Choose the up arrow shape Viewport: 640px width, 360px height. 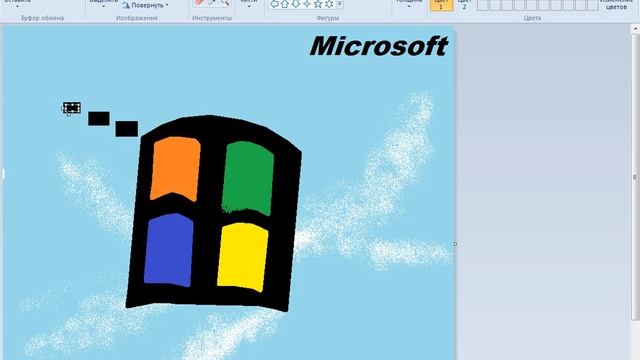point(285,4)
